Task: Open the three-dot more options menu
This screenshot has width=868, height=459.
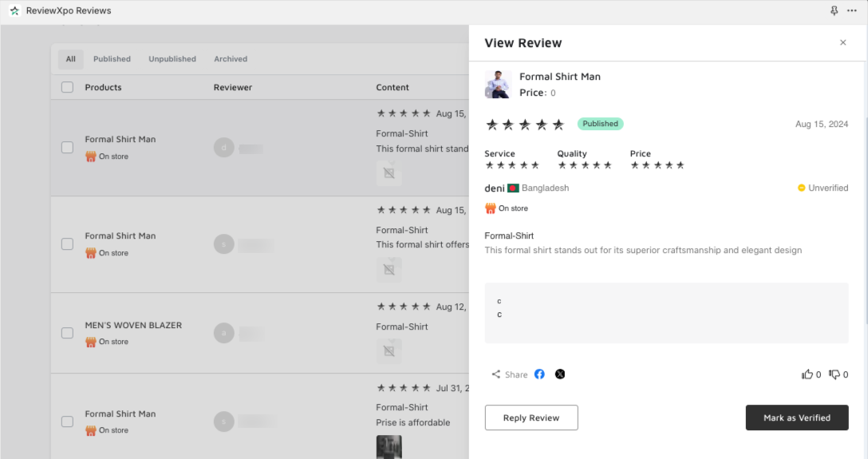Action: pos(851,10)
